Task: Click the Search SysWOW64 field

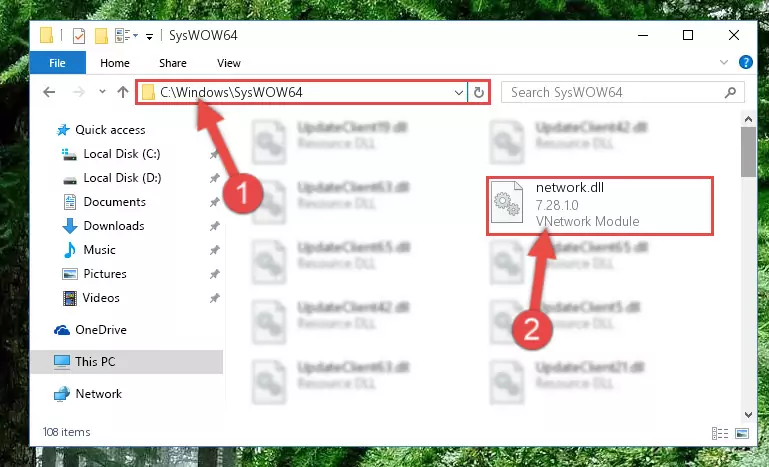Action: 623,92
